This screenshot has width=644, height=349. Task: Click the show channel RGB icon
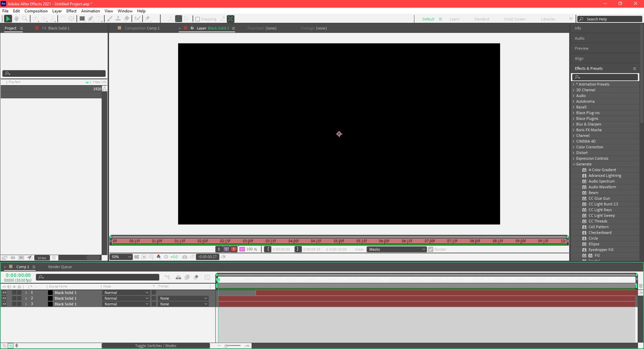(158, 257)
